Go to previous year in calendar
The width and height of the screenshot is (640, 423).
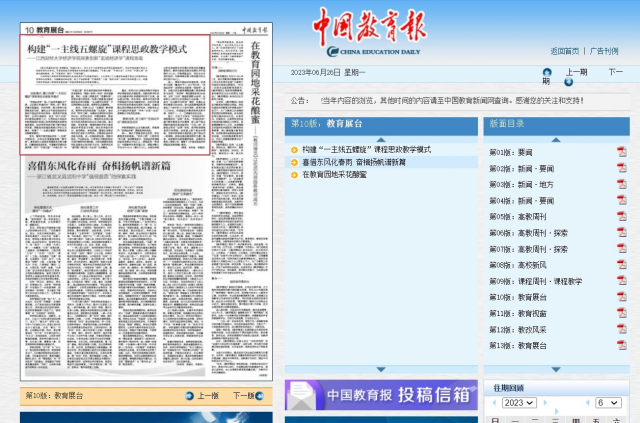tap(493, 403)
